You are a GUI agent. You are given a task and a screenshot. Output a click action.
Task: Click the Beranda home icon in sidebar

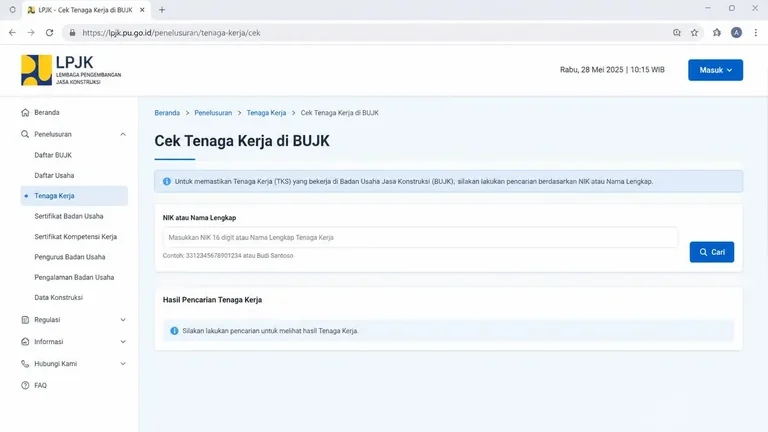click(x=25, y=113)
